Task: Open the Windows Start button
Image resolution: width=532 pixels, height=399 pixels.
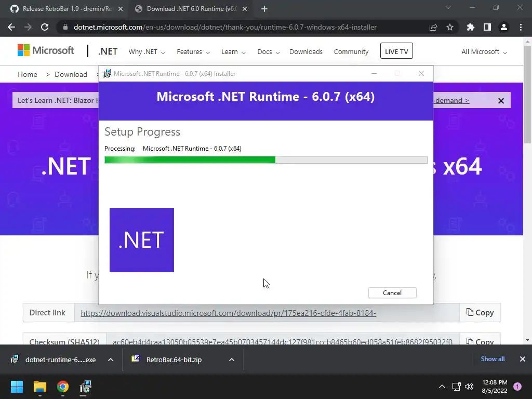Action: tap(17, 387)
